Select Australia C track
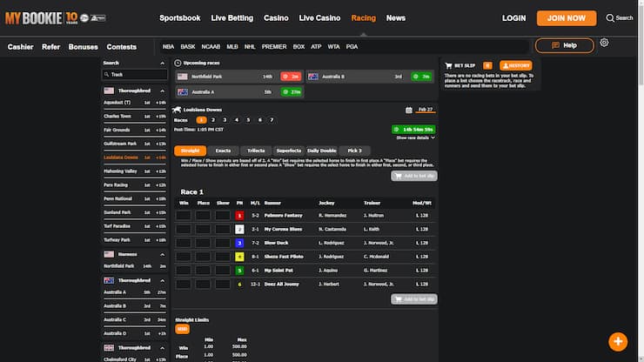This screenshot has width=644, height=362. click(135, 319)
